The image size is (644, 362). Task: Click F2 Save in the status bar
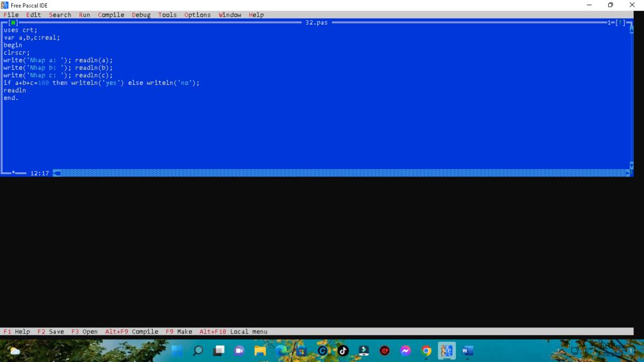click(50, 332)
